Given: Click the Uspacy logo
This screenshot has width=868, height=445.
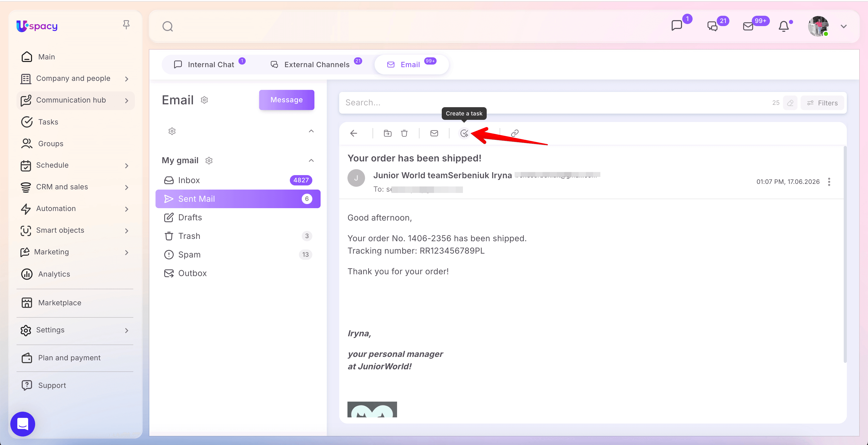Looking at the screenshot, I should (37, 26).
